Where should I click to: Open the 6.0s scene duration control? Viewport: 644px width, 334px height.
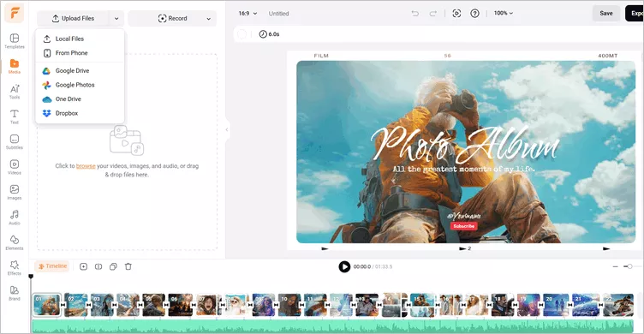269,34
